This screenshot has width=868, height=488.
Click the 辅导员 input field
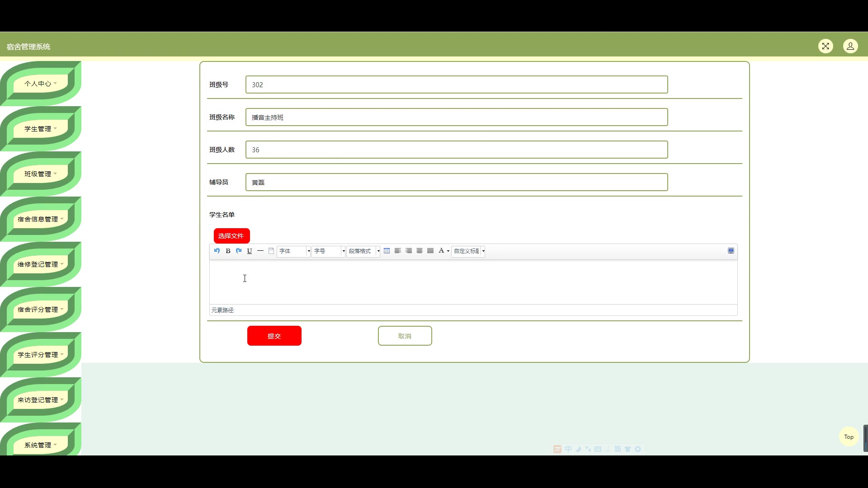[x=457, y=182]
